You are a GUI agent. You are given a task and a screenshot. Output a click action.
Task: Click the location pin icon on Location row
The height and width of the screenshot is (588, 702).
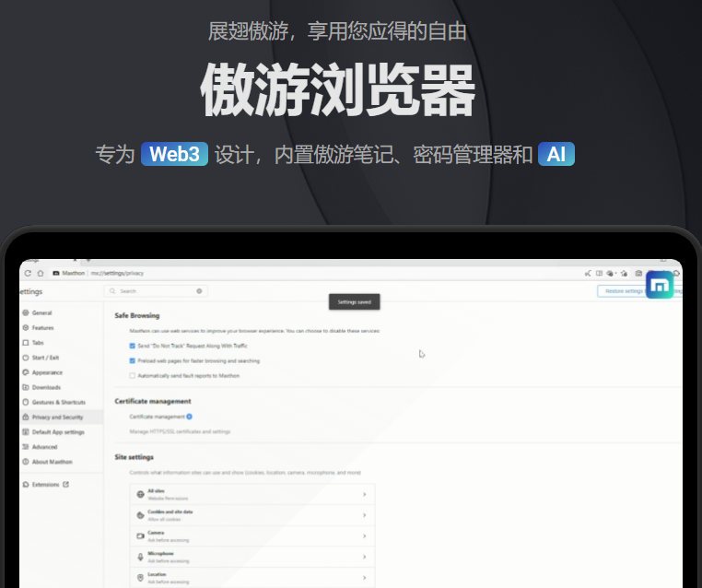(x=140, y=578)
